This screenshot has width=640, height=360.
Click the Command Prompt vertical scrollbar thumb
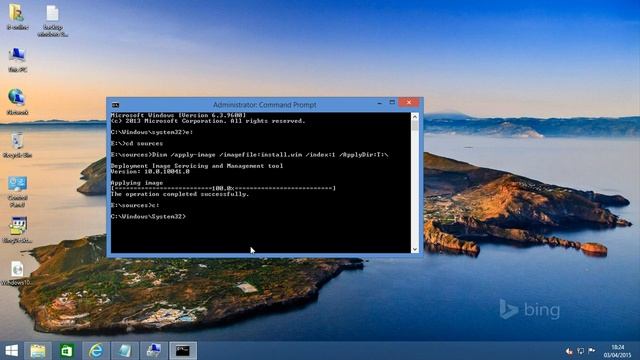(x=415, y=125)
